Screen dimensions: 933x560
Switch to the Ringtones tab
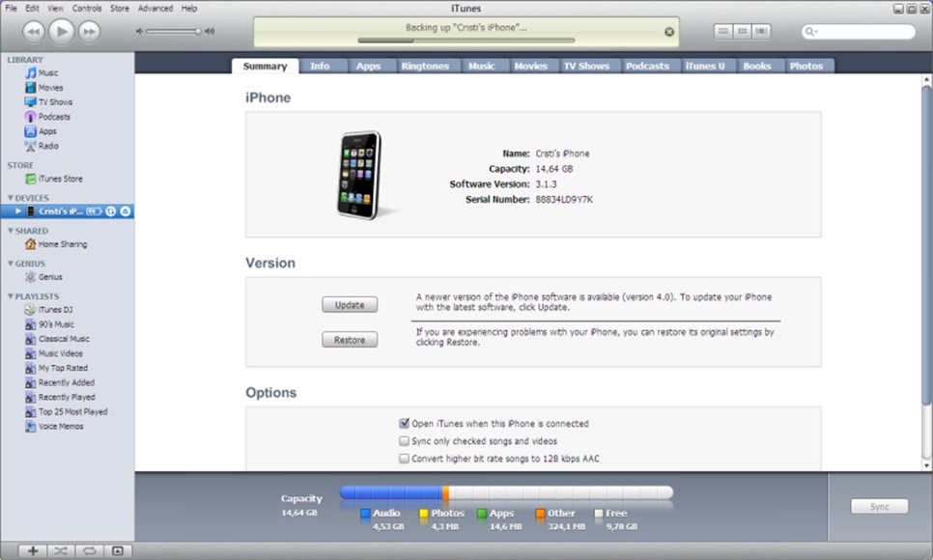pyautogui.click(x=425, y=66)
